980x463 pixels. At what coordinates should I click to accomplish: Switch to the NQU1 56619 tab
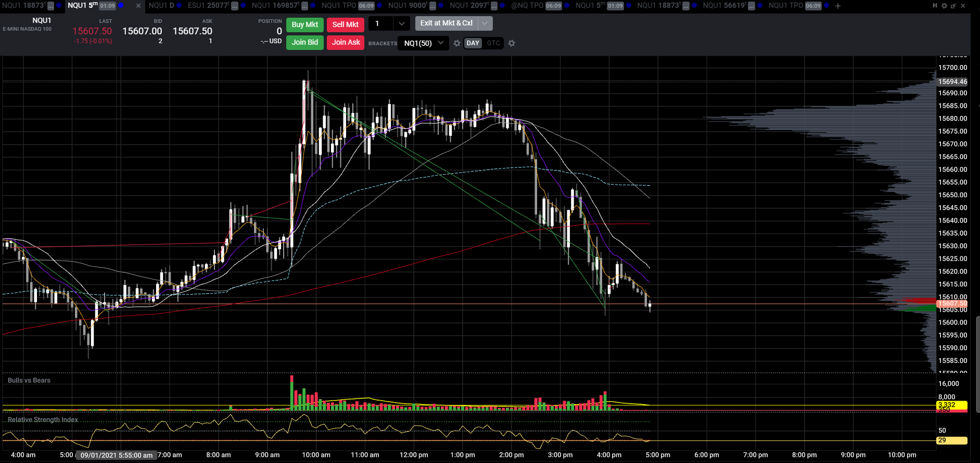coord(725,6)
